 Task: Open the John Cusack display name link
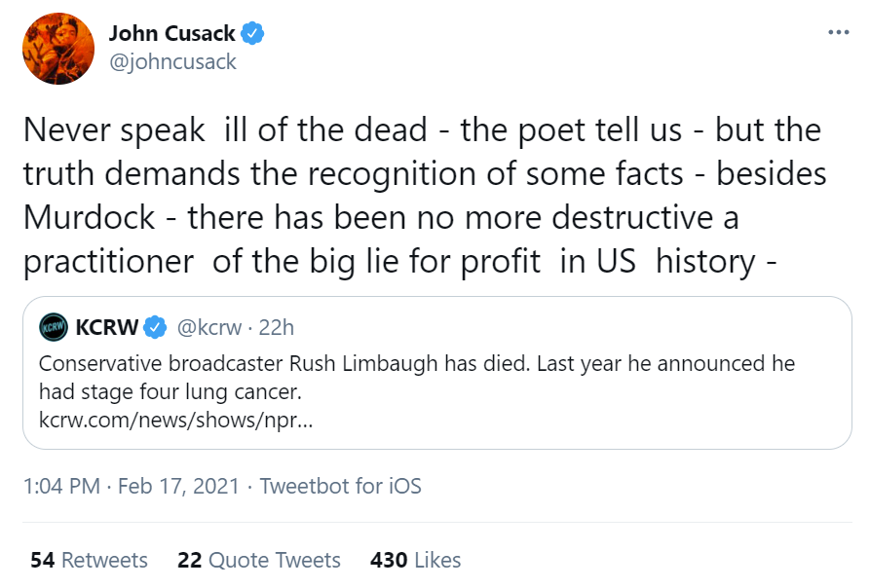coord(170,34)
